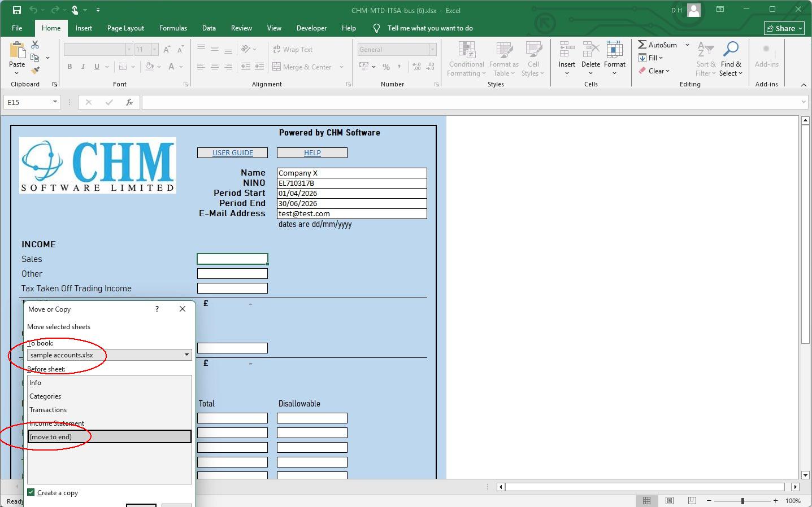Switch to the Formulas tab
The image size is (812, 507).
click(x=173, y=28)
